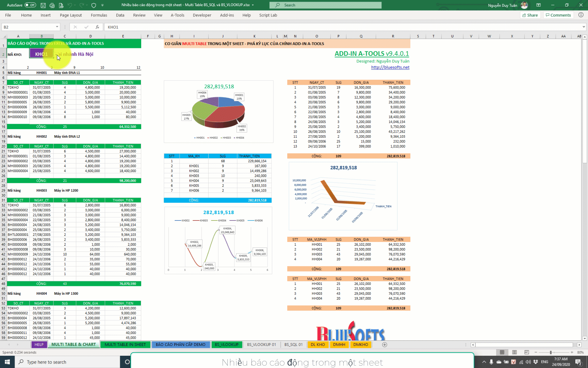The width and height of the screenshot is (588, 368).
Task: Click the Normal view grid icon
Action: [x=502, y=352]
